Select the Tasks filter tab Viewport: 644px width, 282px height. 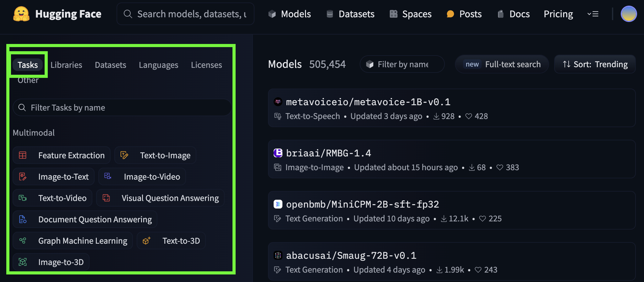tap(28, 65)
